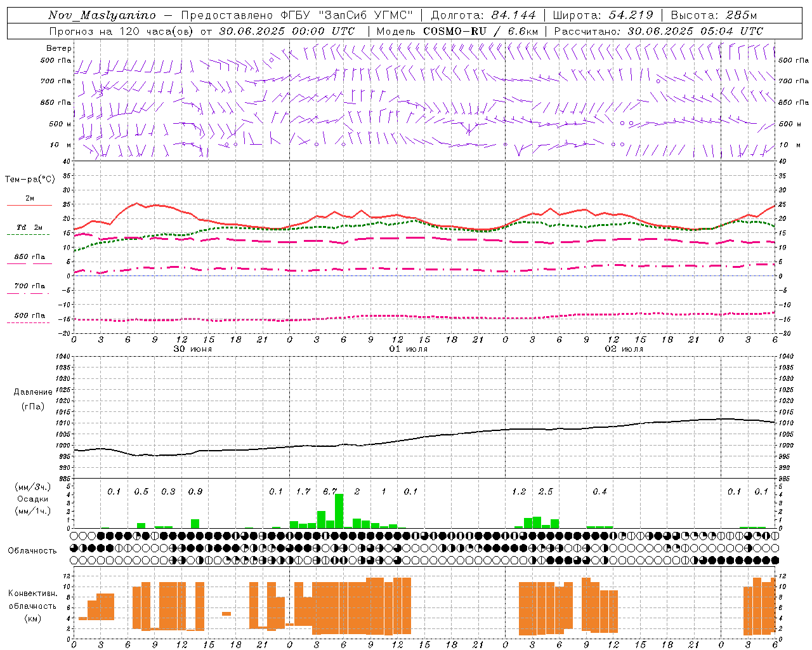This screenshot has width=812, height=650.
Task: Select the "Тем-ра(°C)" axis title
Action: 30,180
